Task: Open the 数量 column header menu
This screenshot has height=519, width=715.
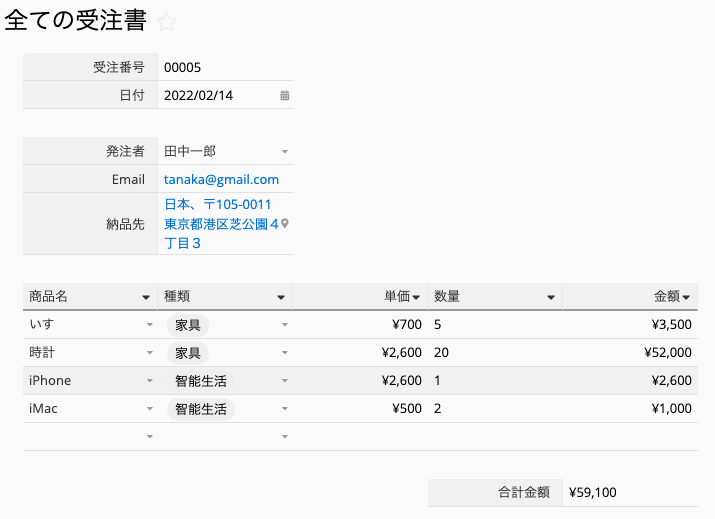Action: (550, 297)
